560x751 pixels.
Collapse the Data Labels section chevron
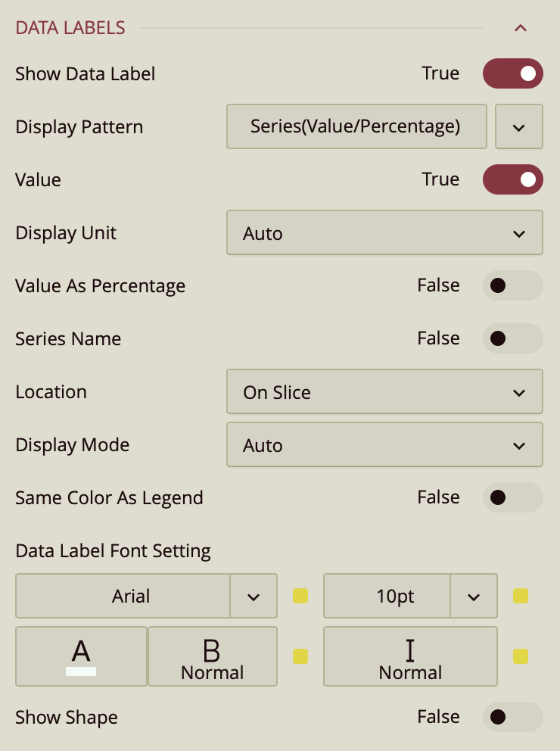(x=520, y=29)
